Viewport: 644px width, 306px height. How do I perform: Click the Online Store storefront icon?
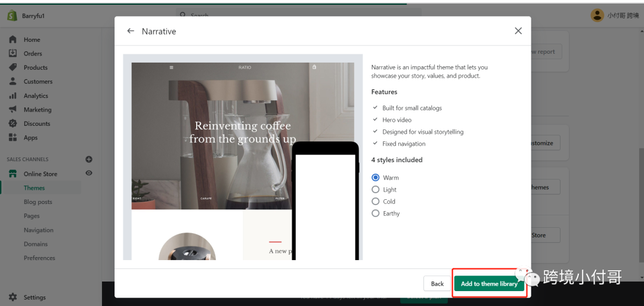coord(13,174)
